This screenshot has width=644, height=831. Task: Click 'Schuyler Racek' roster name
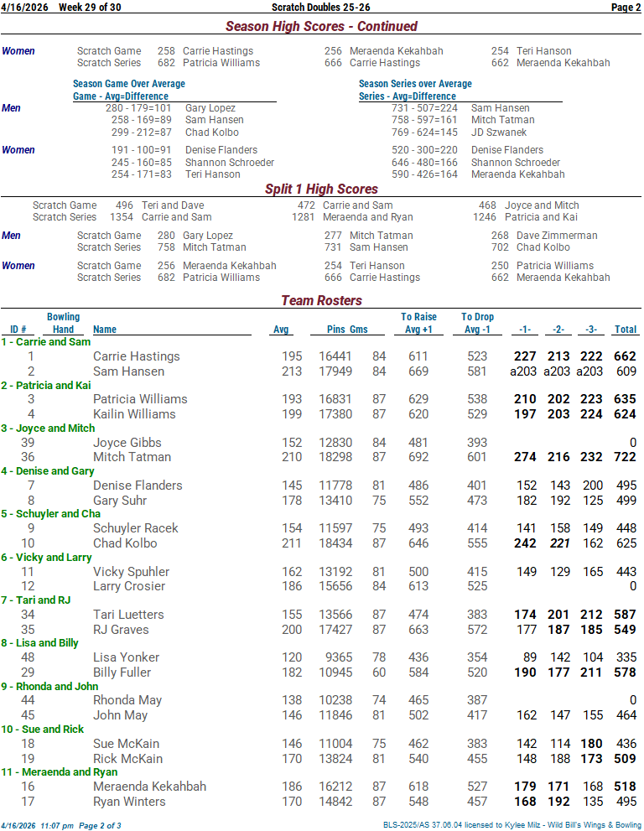coord(136,528)
